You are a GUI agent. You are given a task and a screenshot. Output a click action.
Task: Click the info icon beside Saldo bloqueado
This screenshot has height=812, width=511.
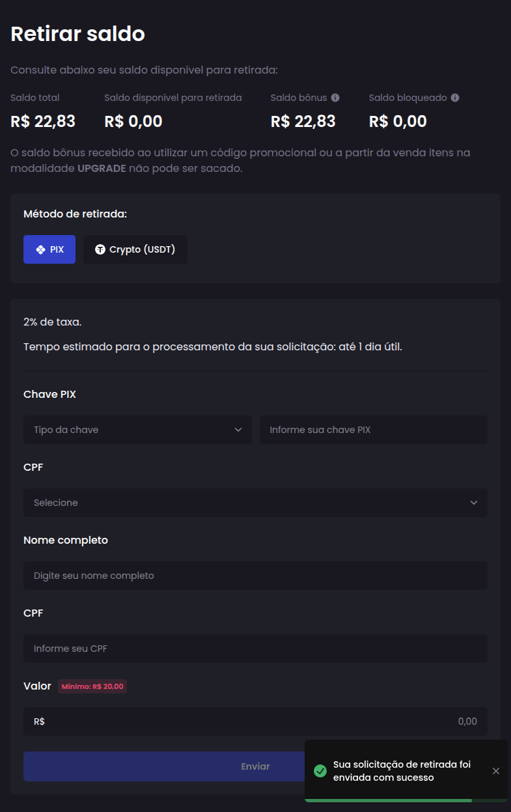point(455,98)
